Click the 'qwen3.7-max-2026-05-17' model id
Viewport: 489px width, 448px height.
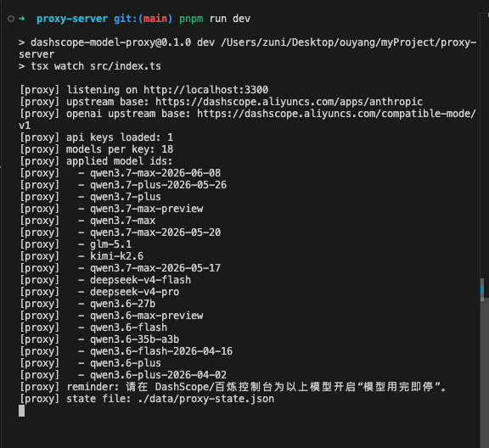click(x=155, y=268)
